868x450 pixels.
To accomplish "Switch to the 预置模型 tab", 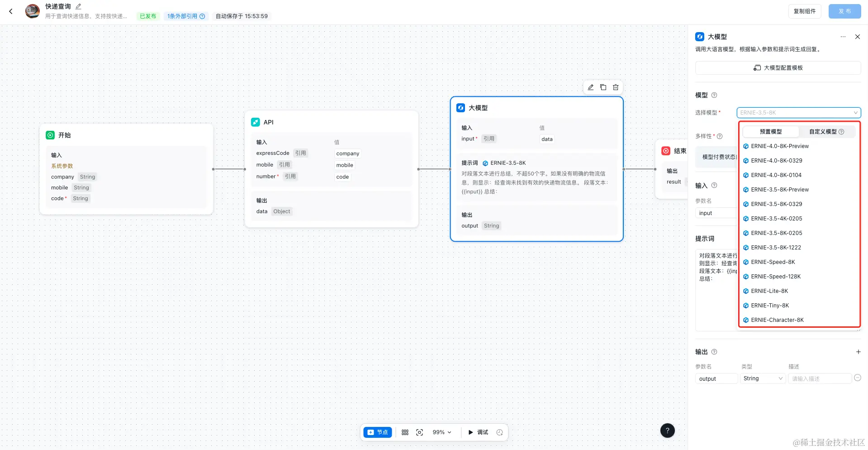I will (x=771, y=132).
